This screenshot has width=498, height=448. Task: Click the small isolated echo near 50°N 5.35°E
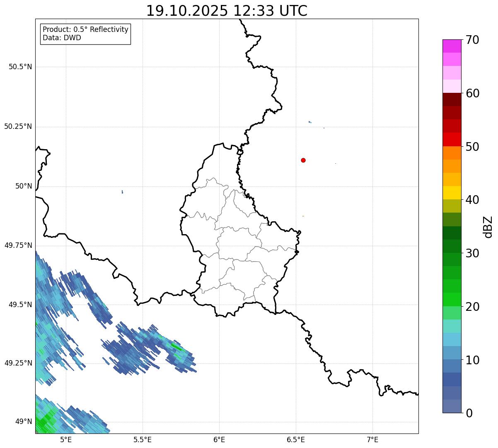click(122, 192)
